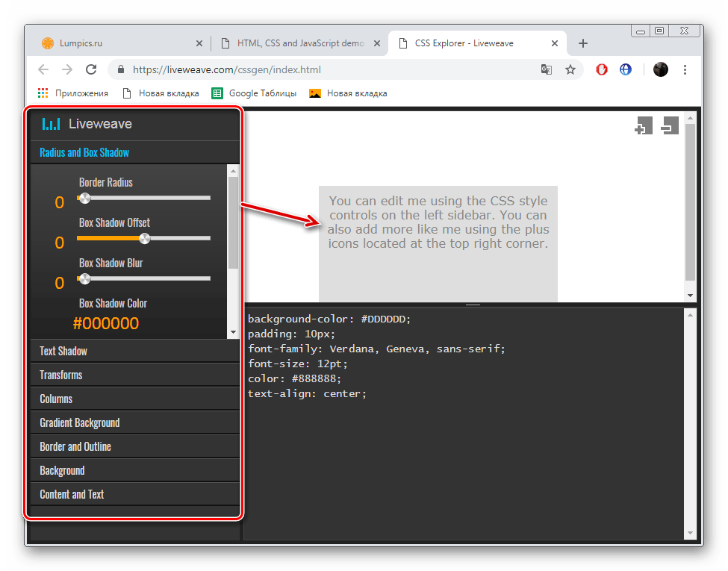Open Chrome's three-dot menu
The height and width of the screenshot is (571, 728).
[x=685, y=69]
